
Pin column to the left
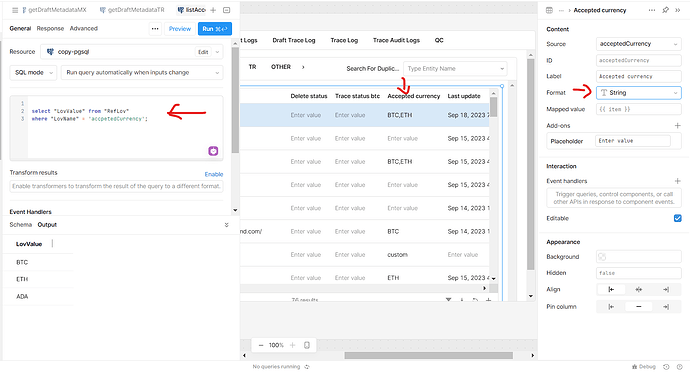[611, 307]
